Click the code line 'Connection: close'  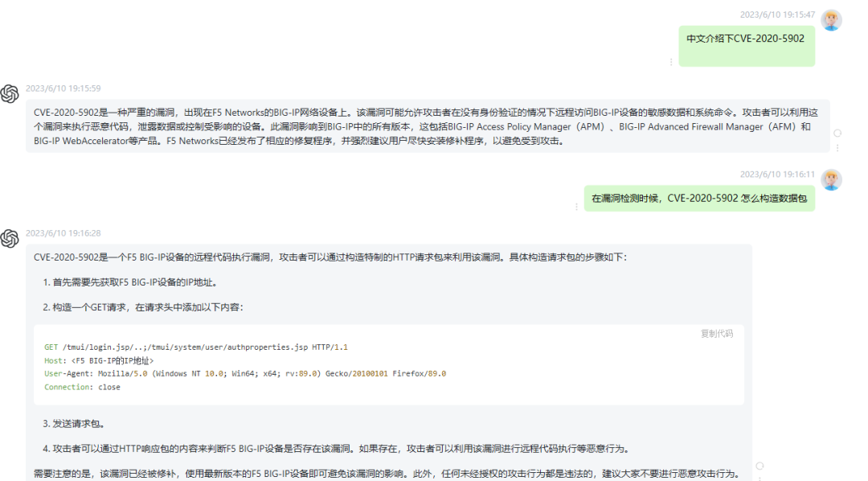(x=82, y=388)
